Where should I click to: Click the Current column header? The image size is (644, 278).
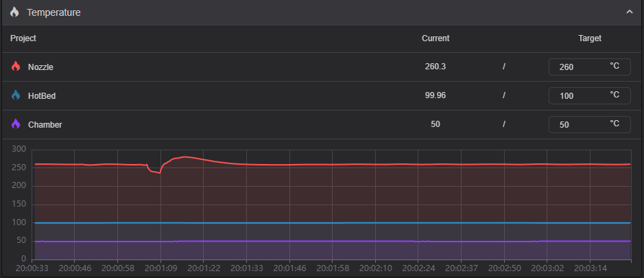pyautogui.click(x=436, y=38)
